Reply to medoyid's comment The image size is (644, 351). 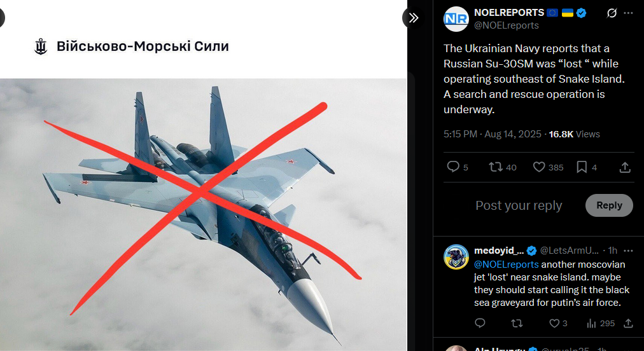[x=480, y=323]
